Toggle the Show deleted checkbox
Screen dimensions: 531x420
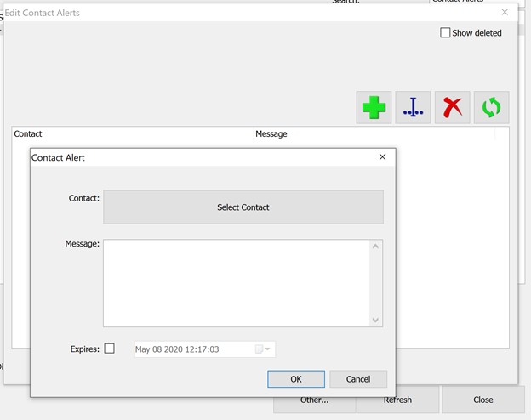[445, 33]
